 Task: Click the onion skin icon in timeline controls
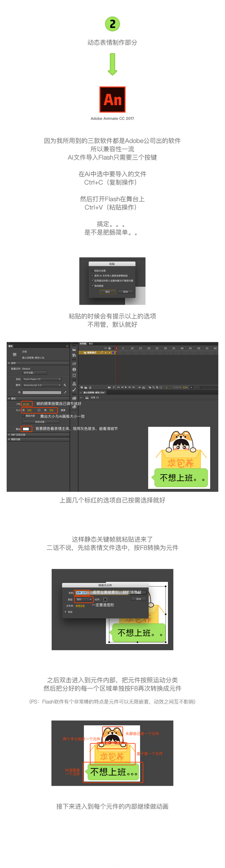(x=150, y=387)
